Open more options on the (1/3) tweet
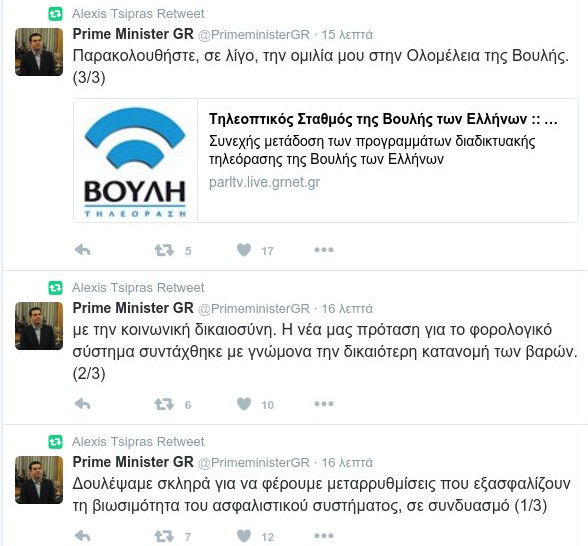 [324, 536]
